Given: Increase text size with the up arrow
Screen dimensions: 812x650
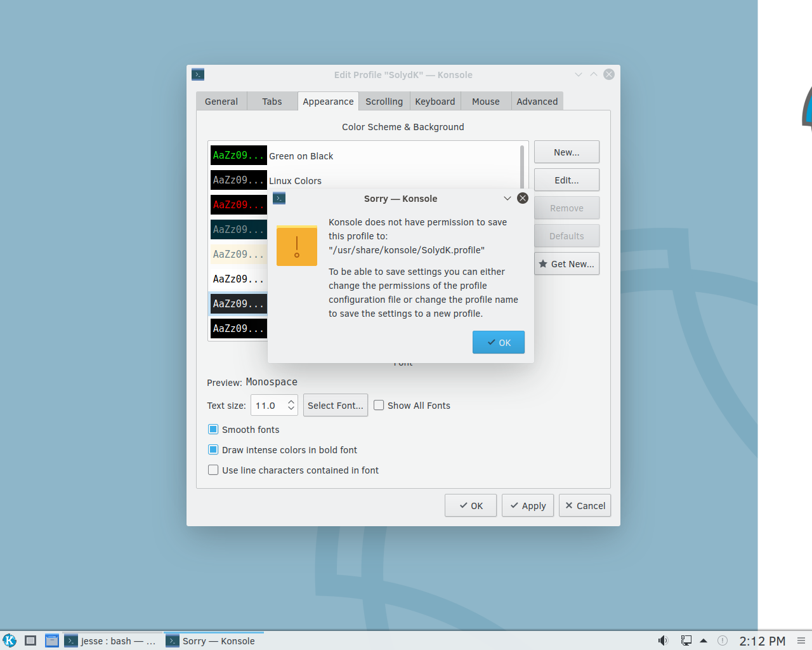Looking at the screenshot, I should pyautogui.click(x=291, y=401).
